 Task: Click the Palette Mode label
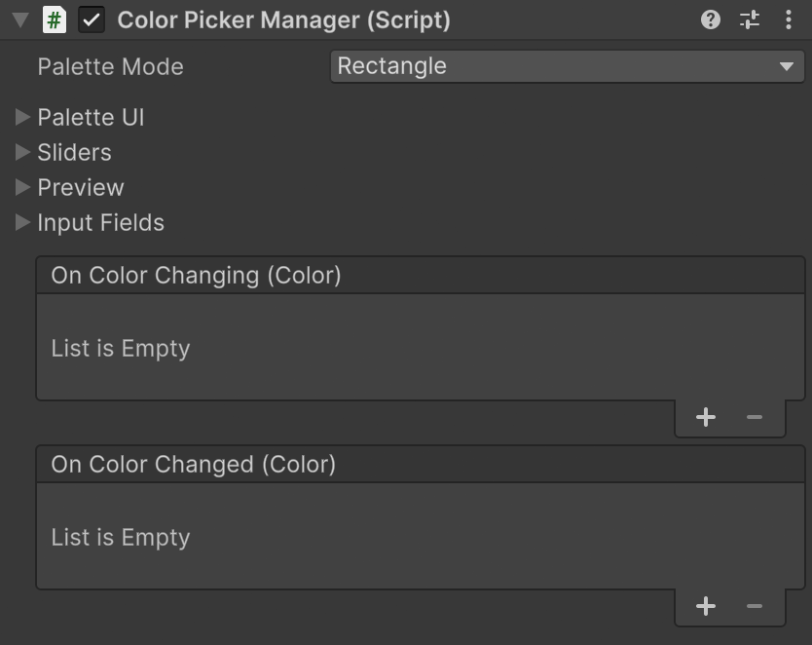point(110,67)
